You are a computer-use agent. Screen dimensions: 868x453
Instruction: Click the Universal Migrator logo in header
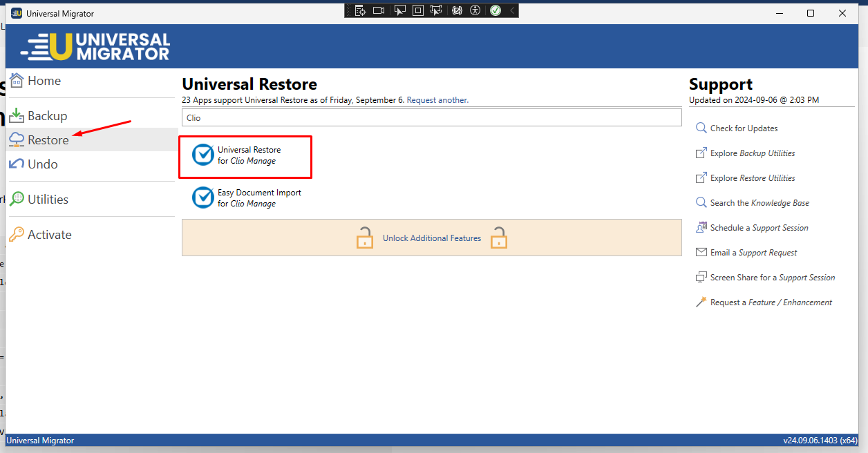click(x=95, y=46)
